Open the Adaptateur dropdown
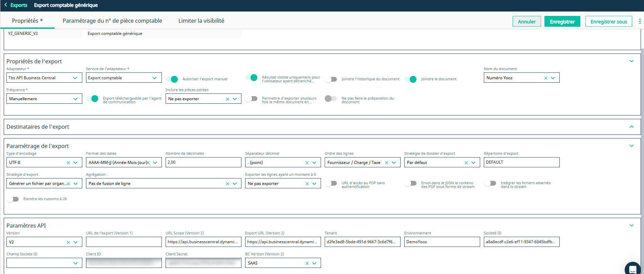 (x=44, y=78)
